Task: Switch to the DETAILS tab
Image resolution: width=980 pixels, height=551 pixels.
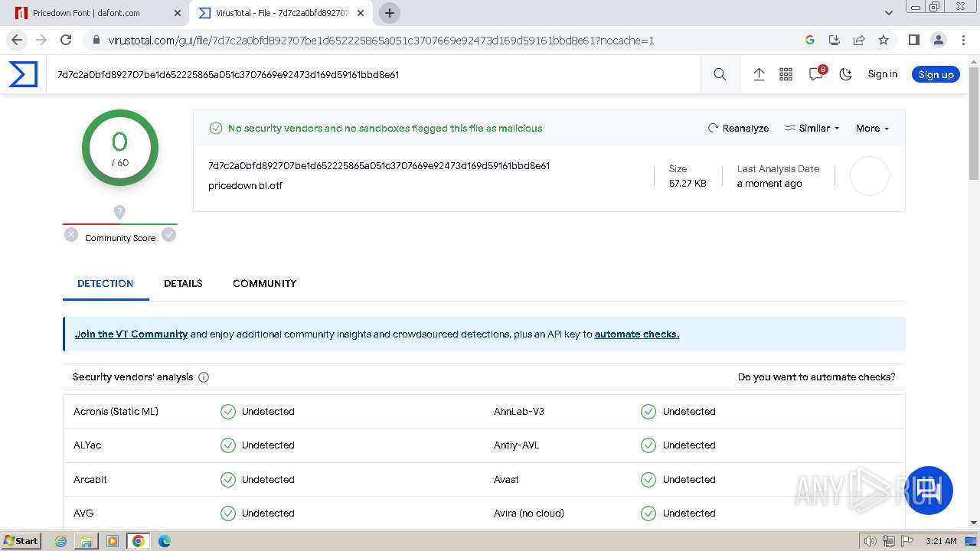Action: coord(183,283)
